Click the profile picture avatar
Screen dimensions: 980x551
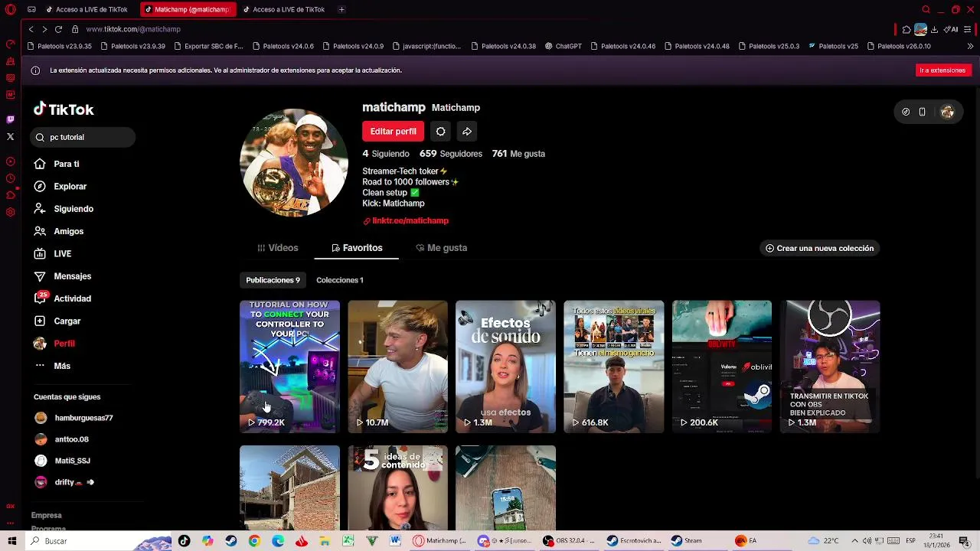[294, 163]
